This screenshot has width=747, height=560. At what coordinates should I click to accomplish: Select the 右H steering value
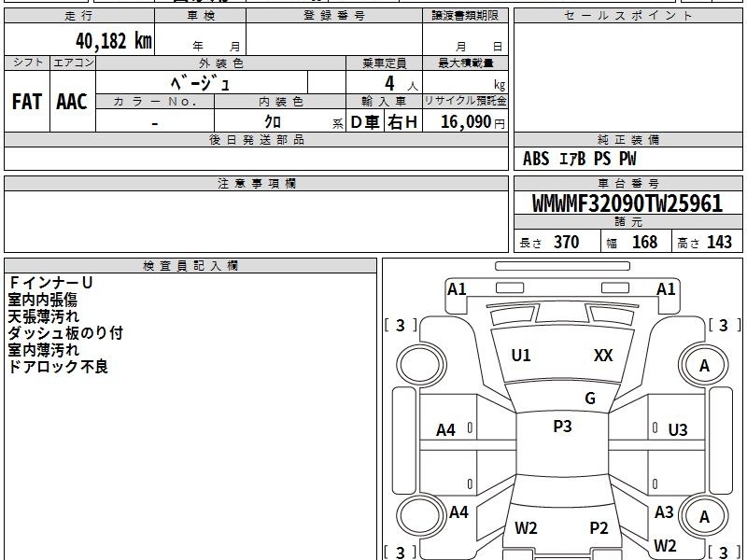402,122
